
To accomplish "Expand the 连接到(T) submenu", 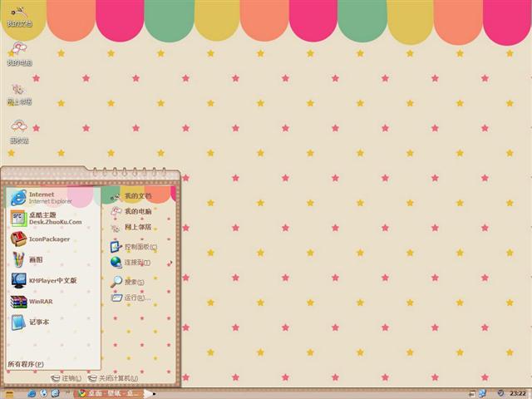I will (x=140, y=263).
